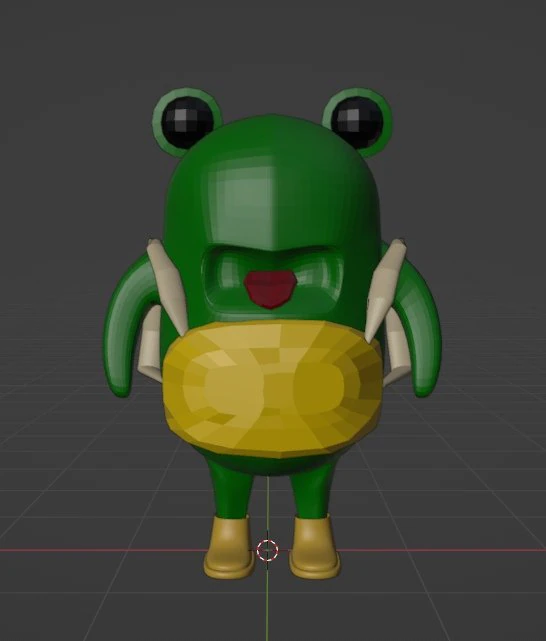Select the right yellow boot
The height and width of the screenshot is (641, 546).
coord(314,546)
